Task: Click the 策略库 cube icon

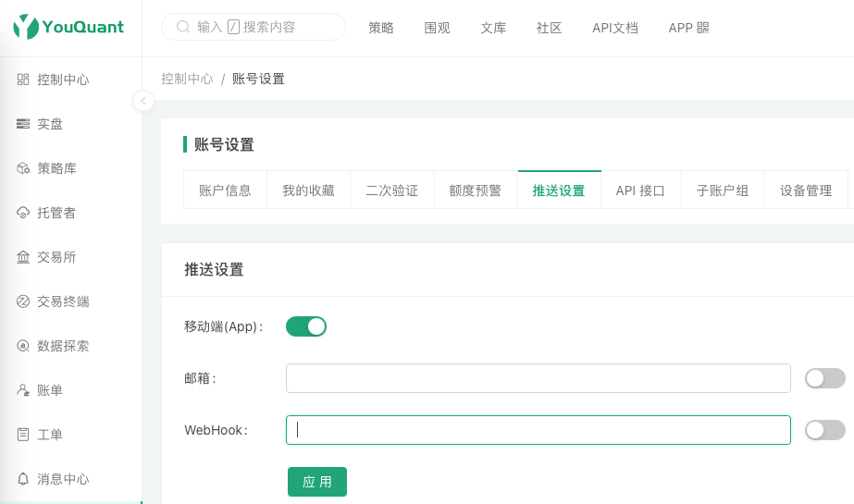Action: click(x=23, y=168)
